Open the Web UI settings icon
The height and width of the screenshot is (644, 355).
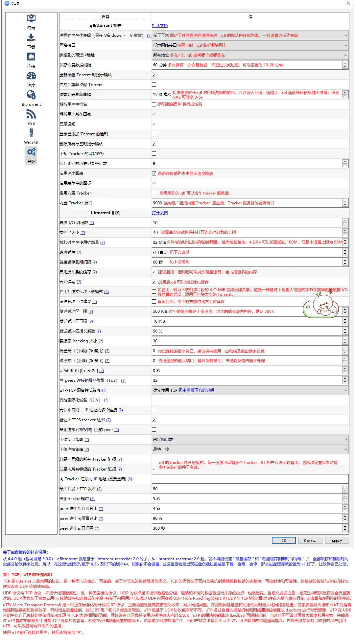[31, 133]
